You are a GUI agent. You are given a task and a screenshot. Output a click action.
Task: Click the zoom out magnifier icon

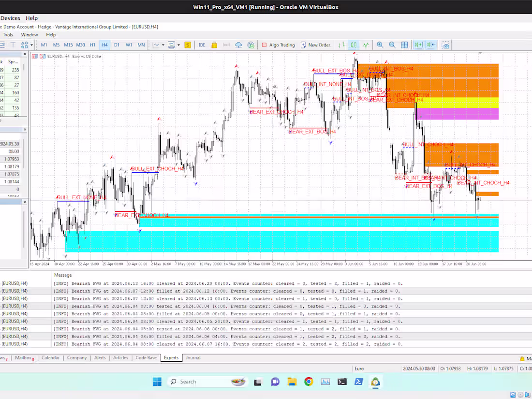point(392,44)
